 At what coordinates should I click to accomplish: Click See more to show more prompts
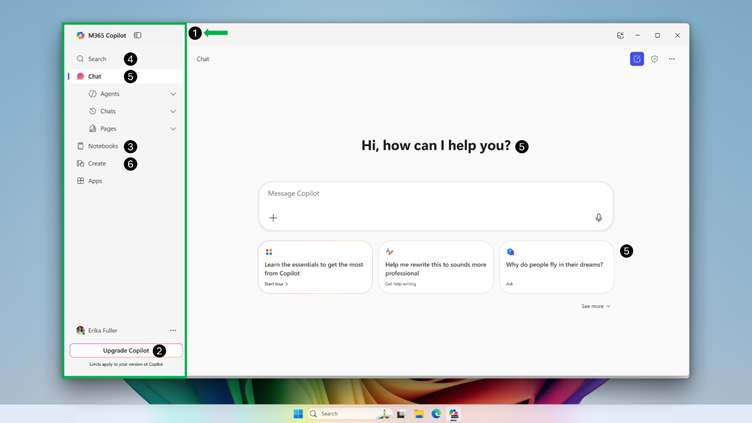pyautogui.click(x=596, y=306)
